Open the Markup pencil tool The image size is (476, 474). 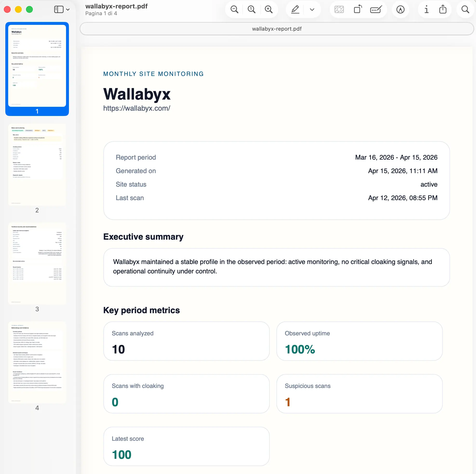pos(295,9)
